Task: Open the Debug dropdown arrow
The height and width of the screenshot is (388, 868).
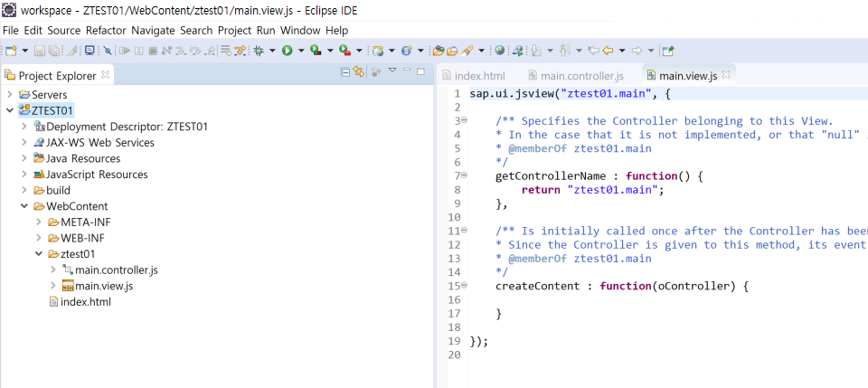Action: pyautogui.click(x=272, y=51)
